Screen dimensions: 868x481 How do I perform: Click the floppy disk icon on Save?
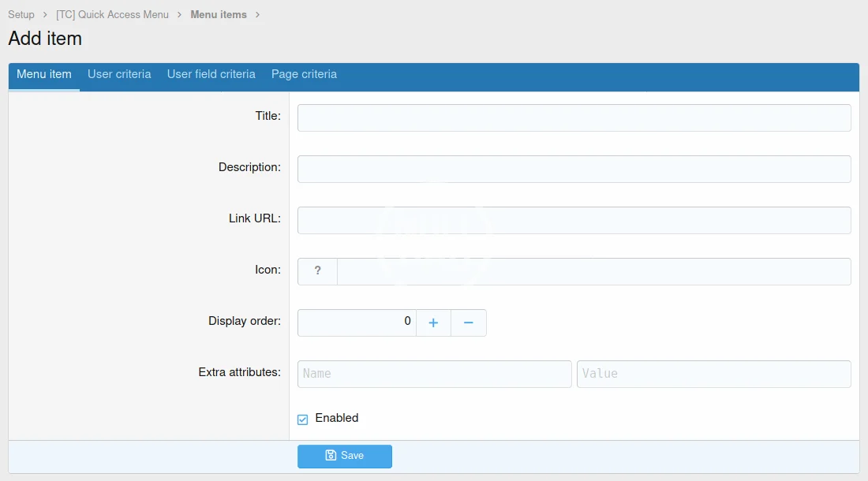(x=331, y=456)
